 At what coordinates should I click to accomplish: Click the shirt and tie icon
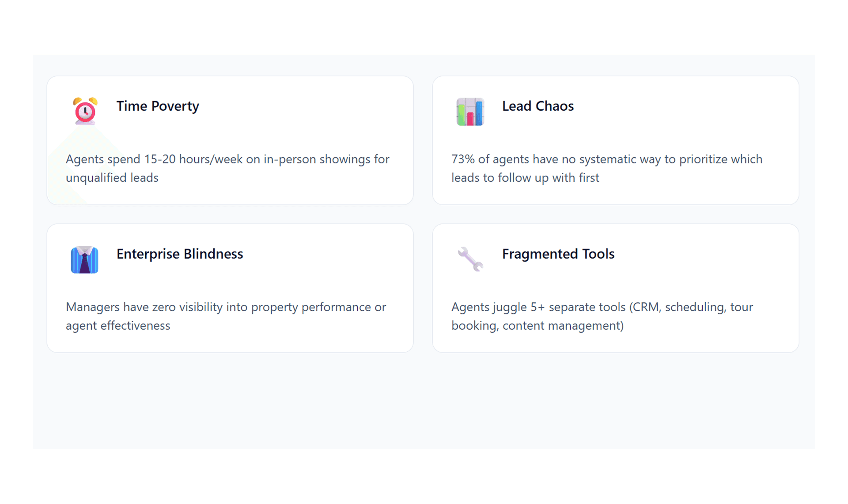[84, 260]
